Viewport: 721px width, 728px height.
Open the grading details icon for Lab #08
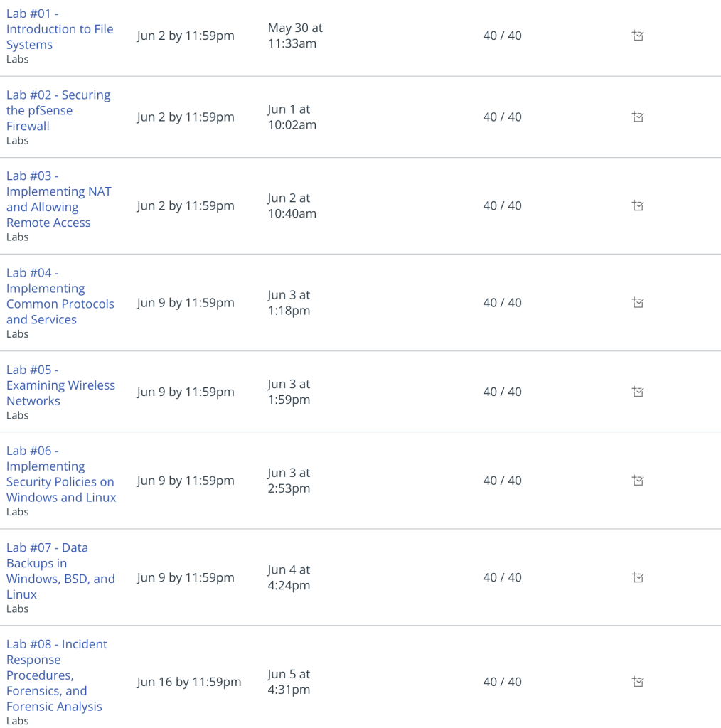[x=638, y=682]
